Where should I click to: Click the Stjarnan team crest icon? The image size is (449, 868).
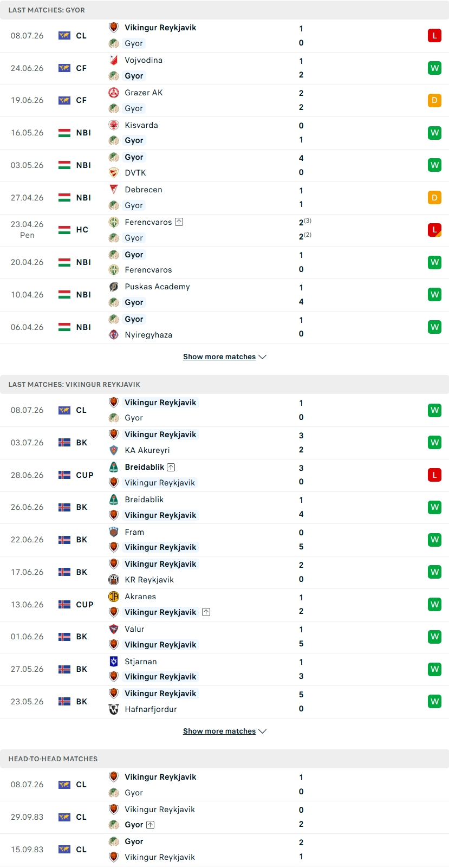[114, 662]
